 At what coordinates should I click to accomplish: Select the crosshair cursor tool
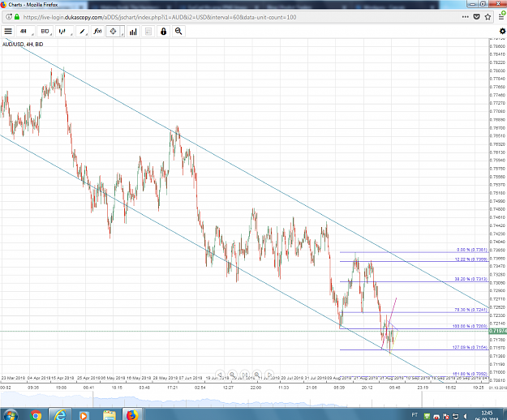click(114, 32)
